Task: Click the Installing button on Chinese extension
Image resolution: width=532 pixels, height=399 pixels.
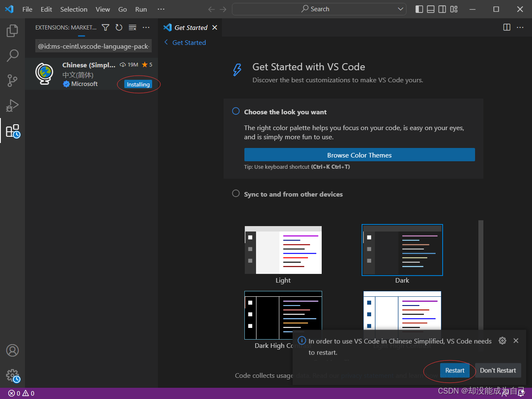Action: [138, 84]
